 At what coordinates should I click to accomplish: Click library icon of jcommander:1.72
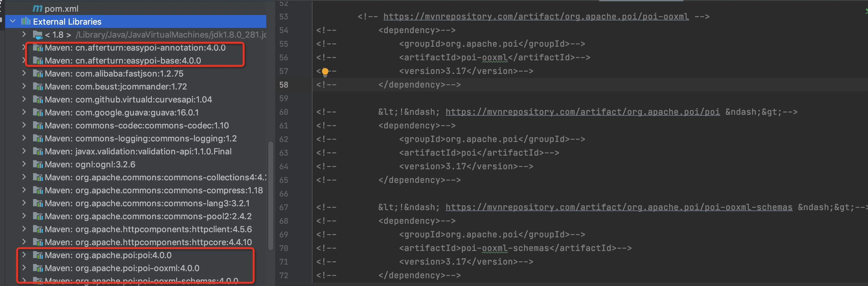point(38,87)
